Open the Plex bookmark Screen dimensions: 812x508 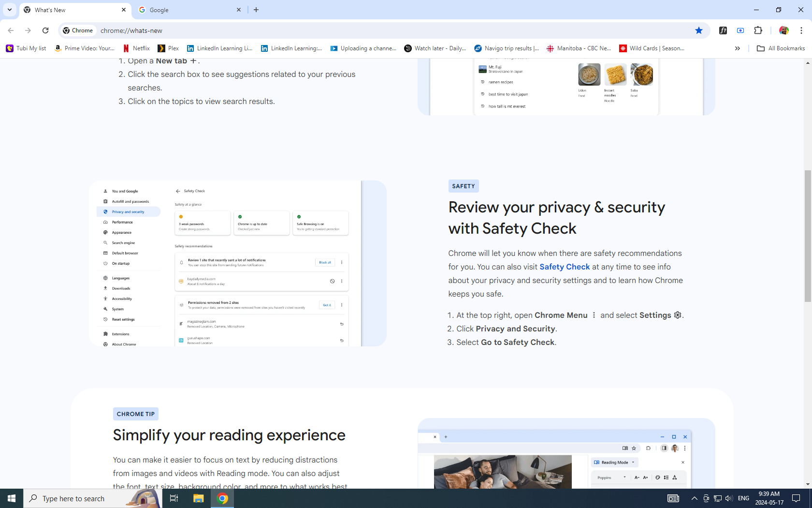(168, 48)
